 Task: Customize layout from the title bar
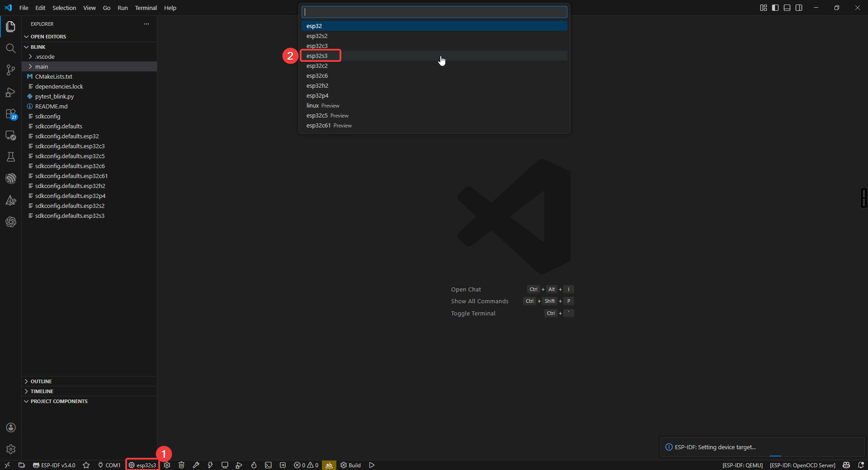click(764, 8)
